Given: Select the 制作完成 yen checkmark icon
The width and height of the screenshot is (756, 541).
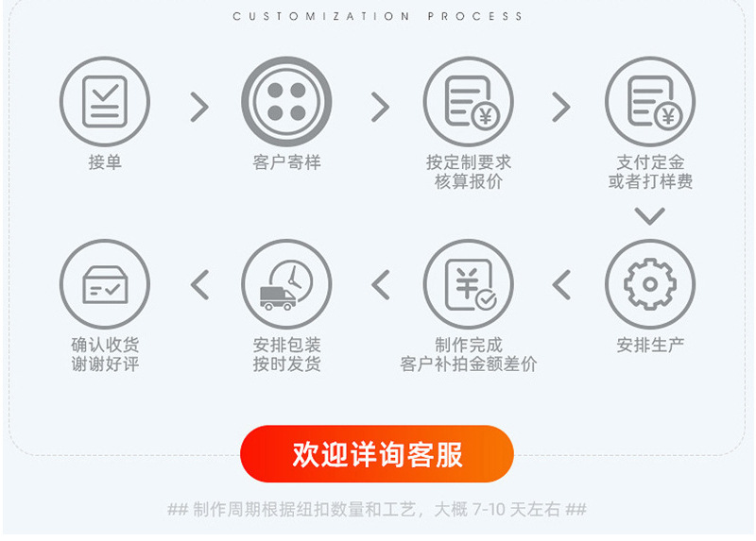Looking at the screenshot, I should tap(468, 284).
